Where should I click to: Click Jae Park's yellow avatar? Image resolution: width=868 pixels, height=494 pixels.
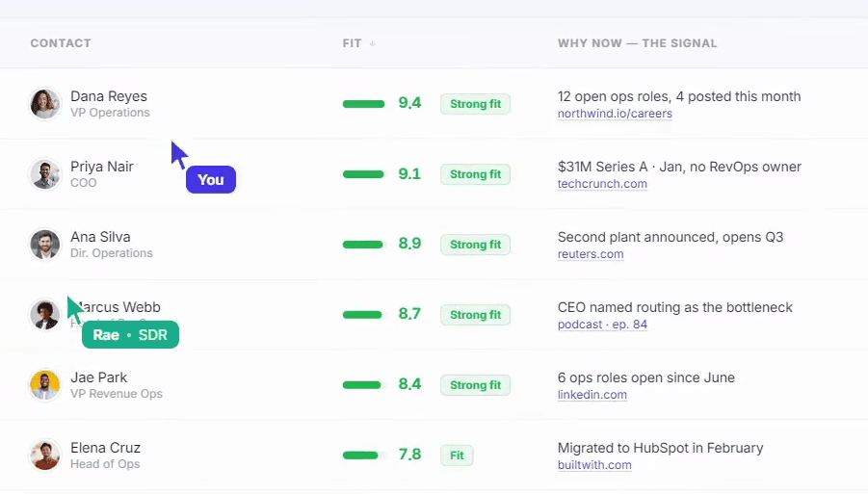45,384
